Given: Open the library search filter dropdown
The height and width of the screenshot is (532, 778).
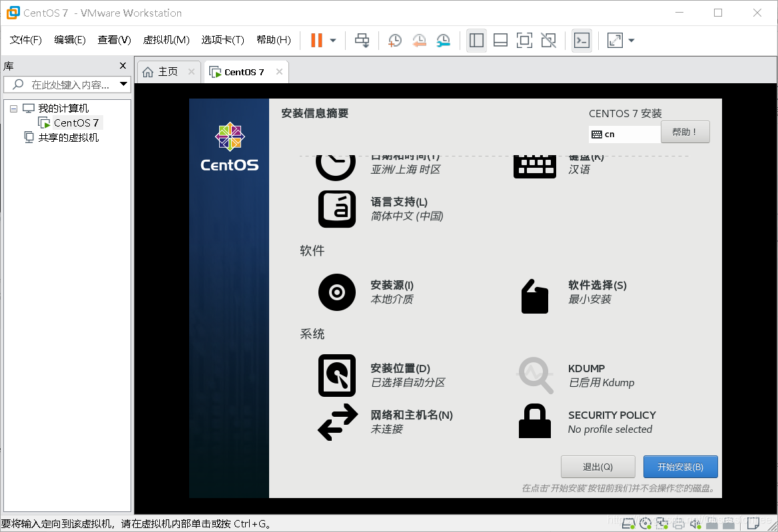Looking at the screenshot, I should pos(123,85).
